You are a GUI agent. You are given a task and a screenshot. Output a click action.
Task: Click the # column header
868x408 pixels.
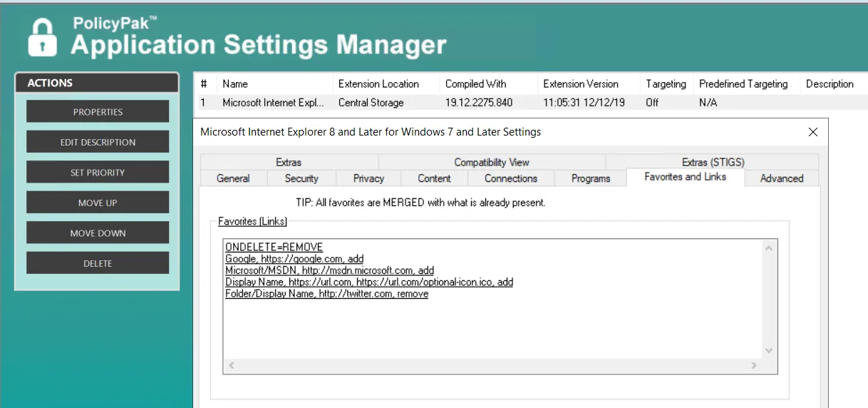click(x=205, y=84)
